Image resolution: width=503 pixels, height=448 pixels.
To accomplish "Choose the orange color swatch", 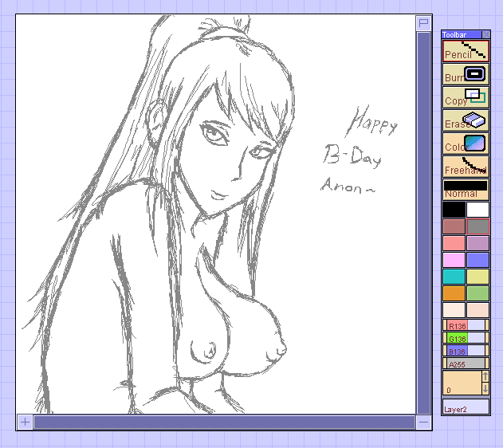I will 454,293.
